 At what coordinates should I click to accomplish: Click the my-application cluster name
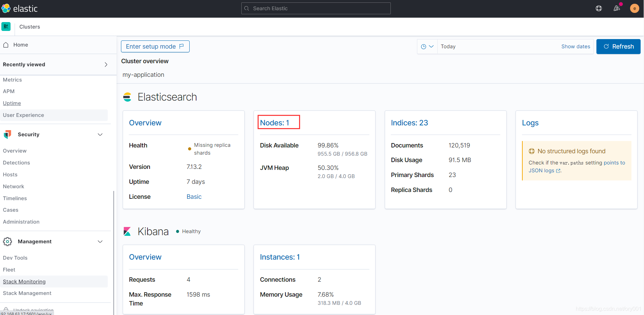tap(143, 75)
